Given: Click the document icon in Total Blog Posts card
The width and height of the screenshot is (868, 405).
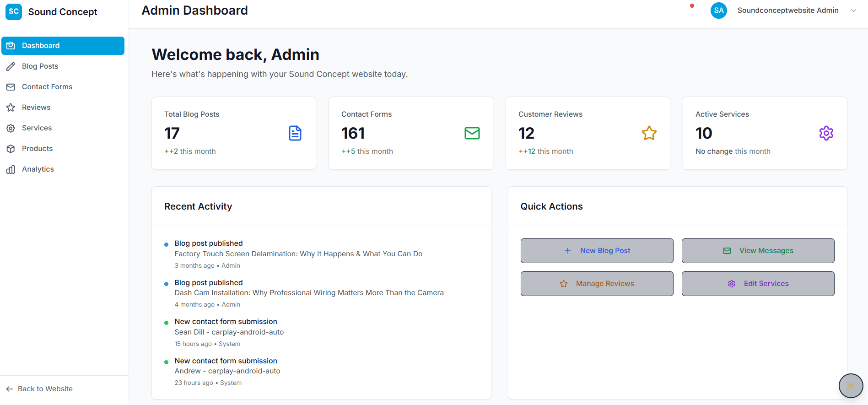Looking at the screenshot, I should click(295, 133).
